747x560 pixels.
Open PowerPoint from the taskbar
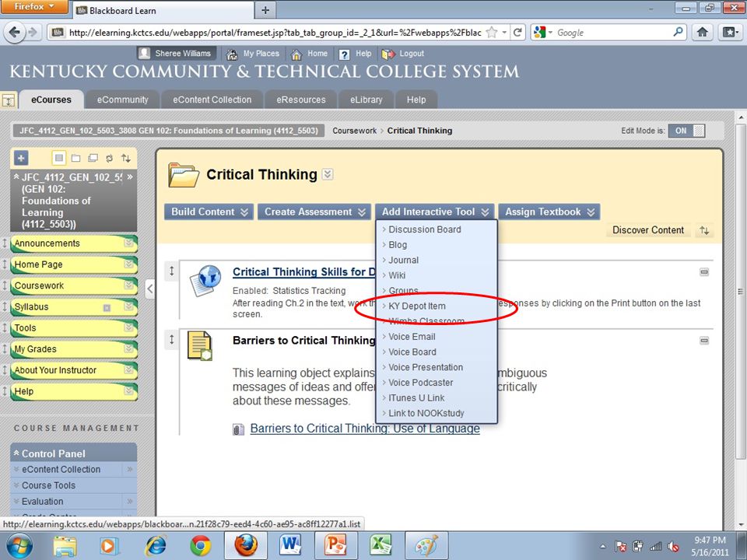[x=335, y=545]
